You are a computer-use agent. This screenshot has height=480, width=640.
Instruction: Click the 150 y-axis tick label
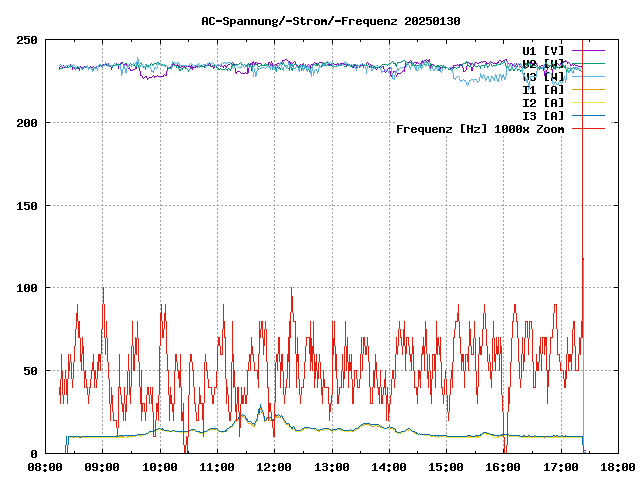[27, 206]
